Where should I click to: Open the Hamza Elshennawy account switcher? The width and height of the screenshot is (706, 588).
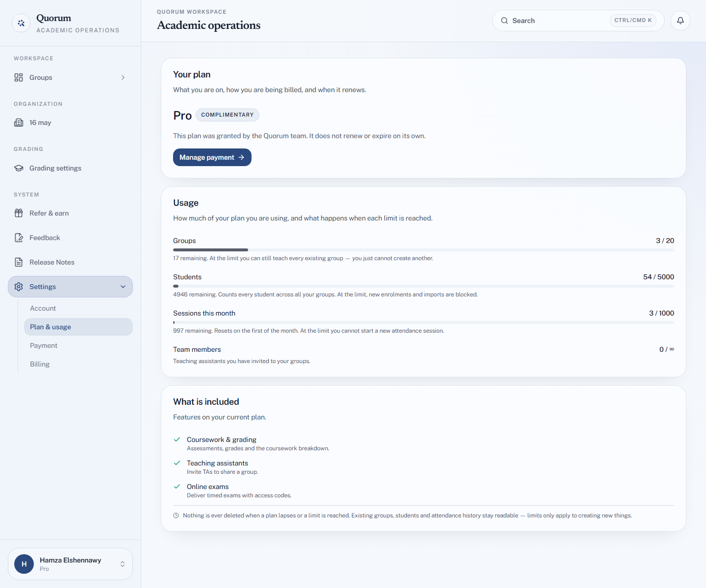tap(70, 564)
